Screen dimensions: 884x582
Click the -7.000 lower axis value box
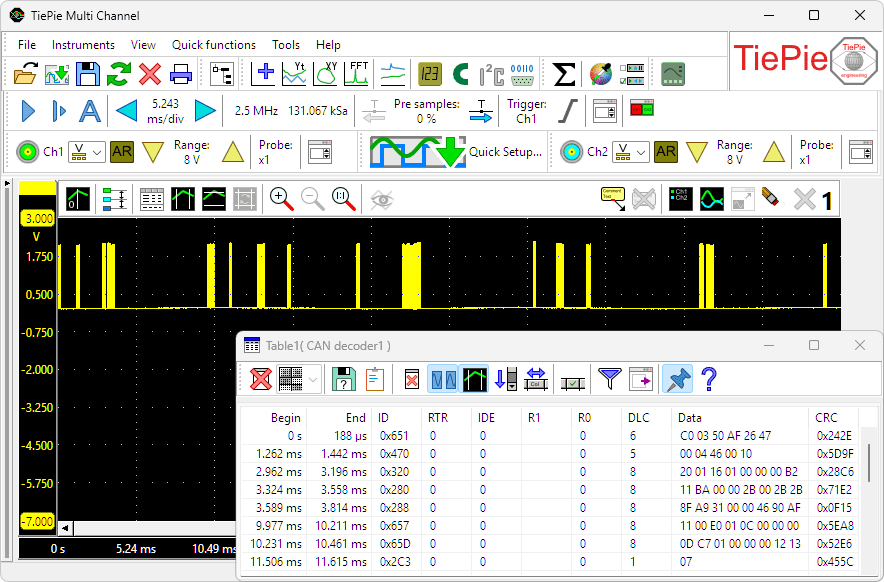tap(38, 521)
